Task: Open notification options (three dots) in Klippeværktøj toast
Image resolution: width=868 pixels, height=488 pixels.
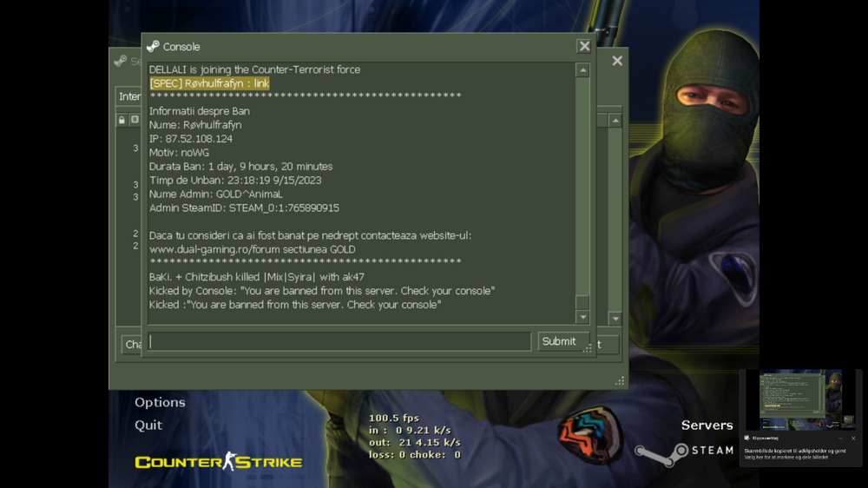Action: [839, 439]
